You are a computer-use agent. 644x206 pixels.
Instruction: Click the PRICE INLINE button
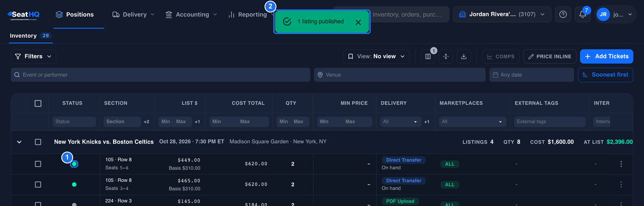point(550,56)
